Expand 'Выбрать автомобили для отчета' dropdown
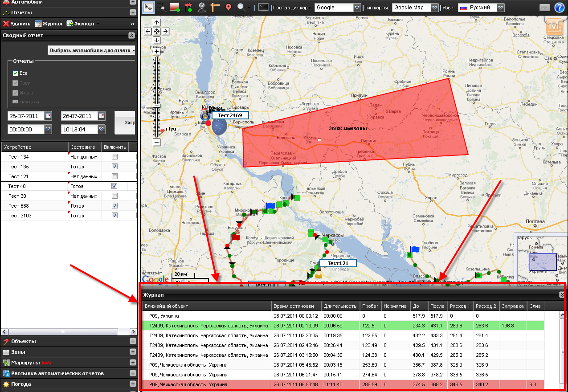The height and width of the screenshot is (392, 568). (x=92, y=50)
